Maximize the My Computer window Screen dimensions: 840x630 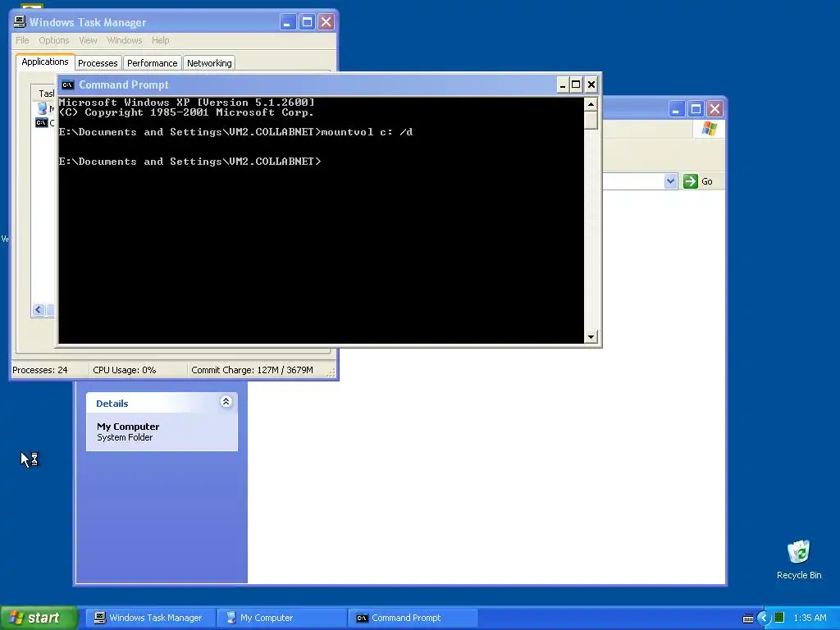[x=696, y=109]
